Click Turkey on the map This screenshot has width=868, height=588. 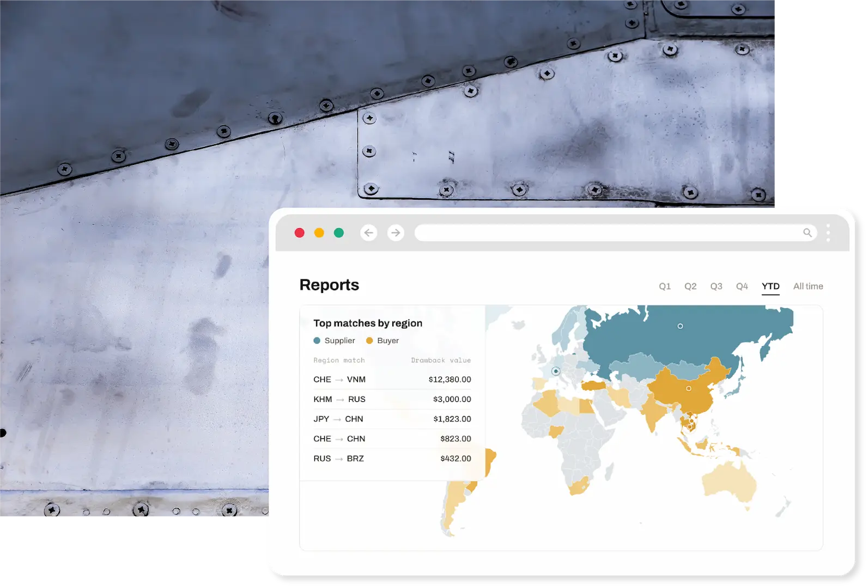pos(594,385)
